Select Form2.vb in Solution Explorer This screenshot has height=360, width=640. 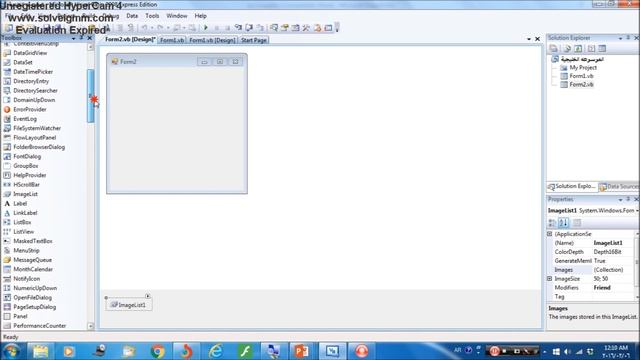581,84
